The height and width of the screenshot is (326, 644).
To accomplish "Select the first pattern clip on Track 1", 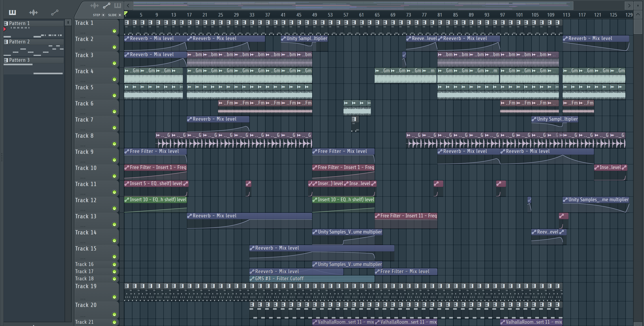I will pyautogui.click(x=128, y=27).
